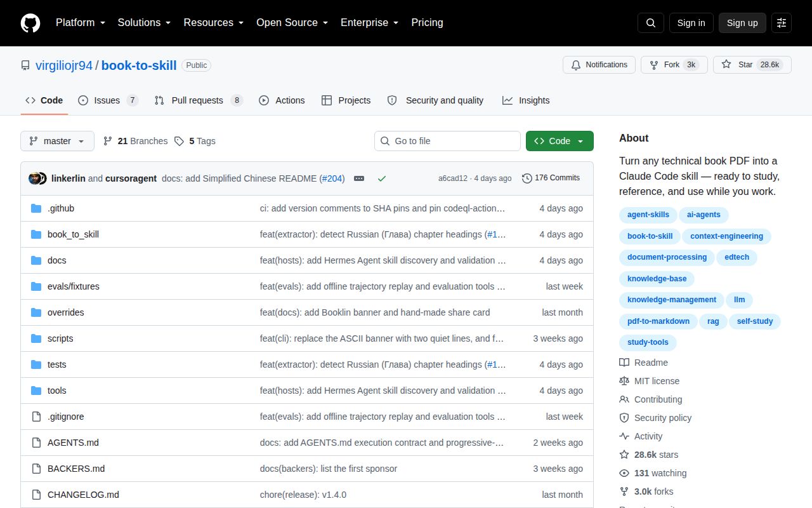
Task: Click the scripts folder icon
Action: 36,338
